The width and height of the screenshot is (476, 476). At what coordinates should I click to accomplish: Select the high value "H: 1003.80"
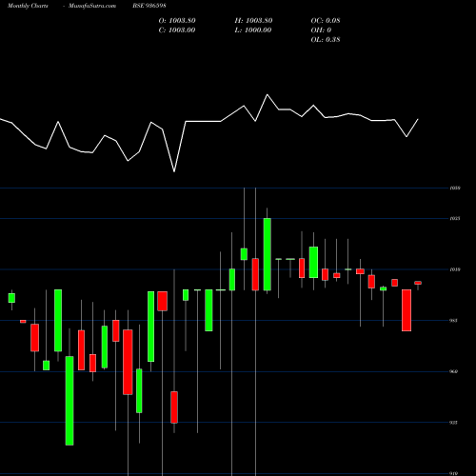click(253, 21)
